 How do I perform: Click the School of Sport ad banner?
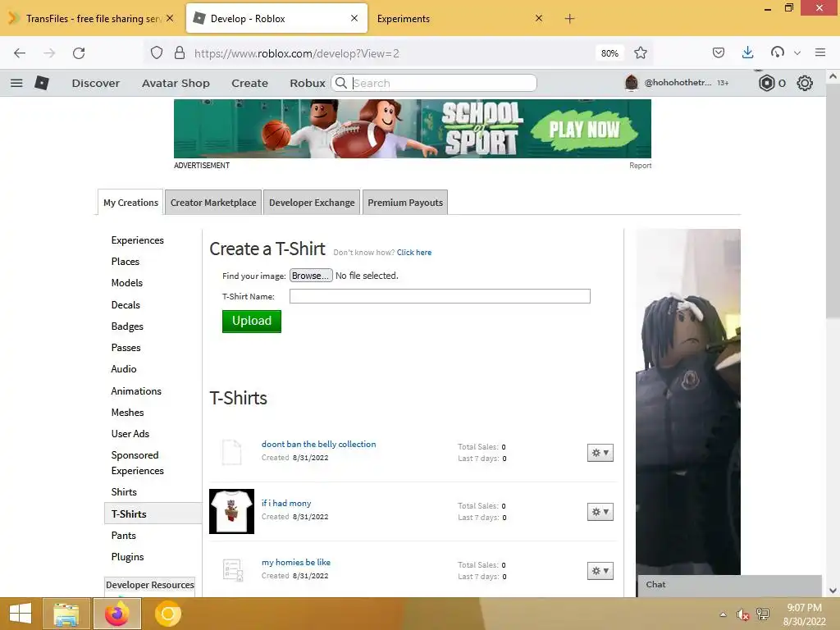coord(413,129)
